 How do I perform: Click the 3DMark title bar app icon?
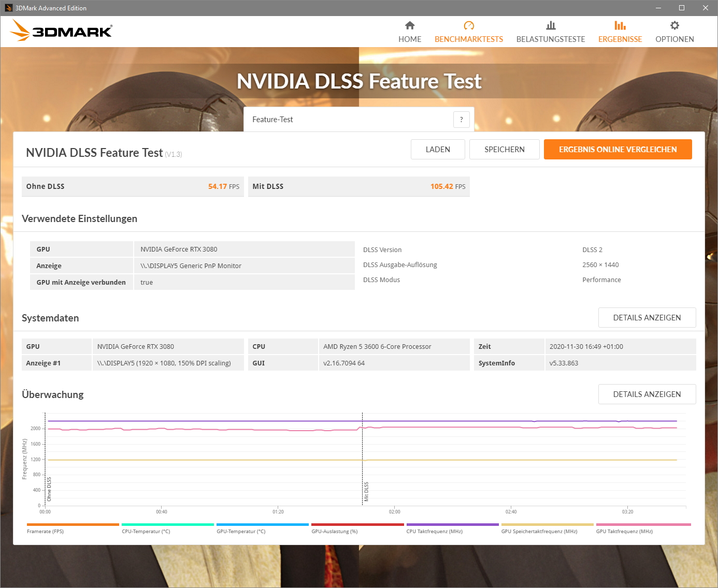pyautogui.click(x=8, y=8)
